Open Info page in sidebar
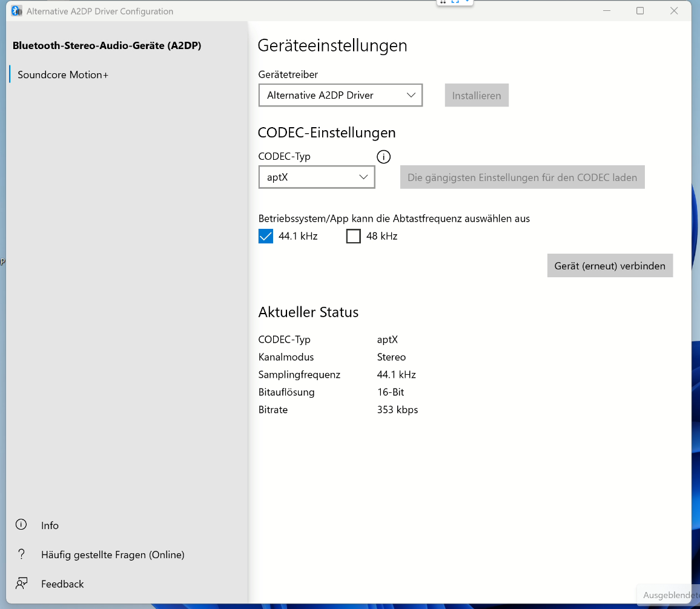The height and width of the screenshot is (609, 700). click(50, 525)
